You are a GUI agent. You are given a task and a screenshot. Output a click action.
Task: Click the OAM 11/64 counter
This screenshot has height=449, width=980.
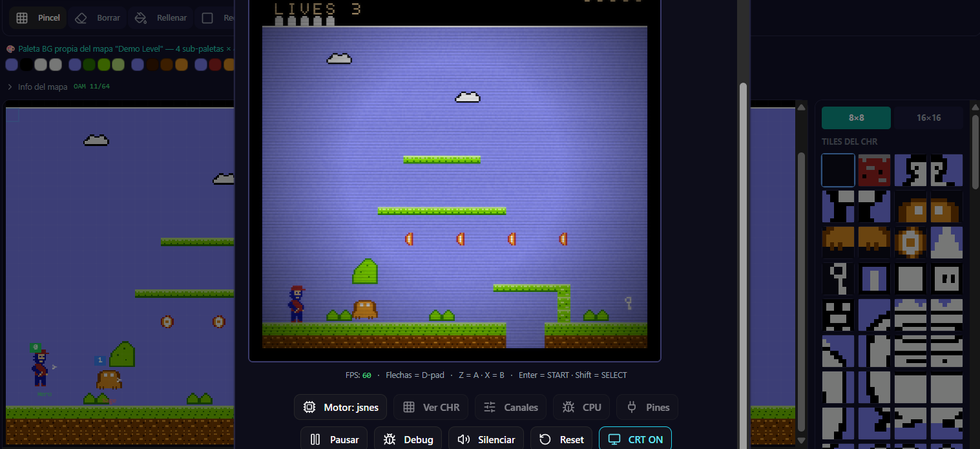click(91, 87)
